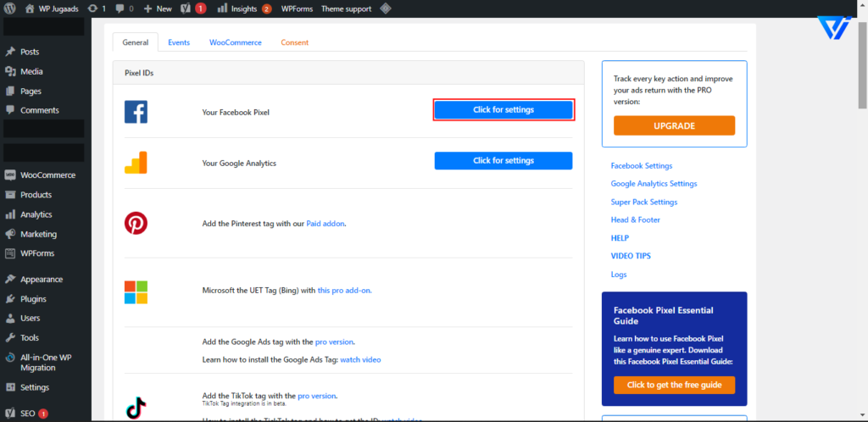The image size is (868, 422).
Task: Open the TikTok pro version link
Action: tap(317, 396)
